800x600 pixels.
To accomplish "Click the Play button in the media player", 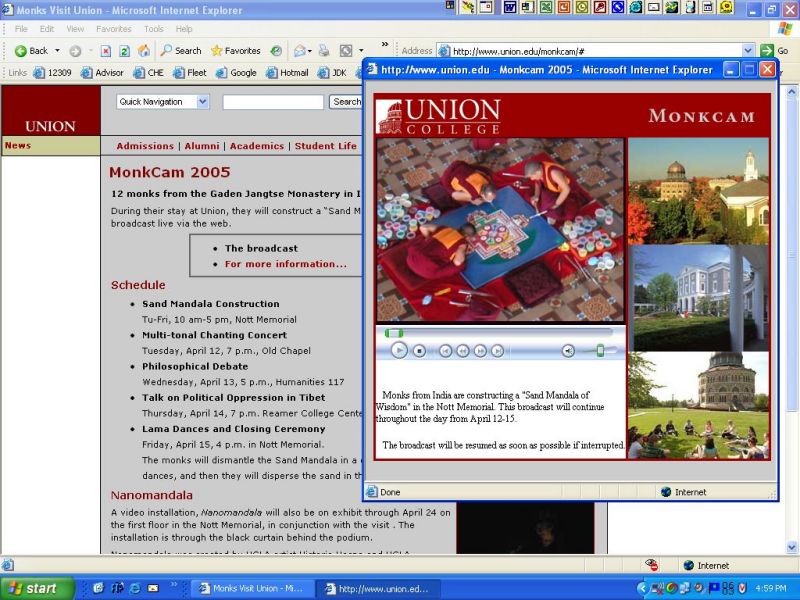I will tap(399, 350).
